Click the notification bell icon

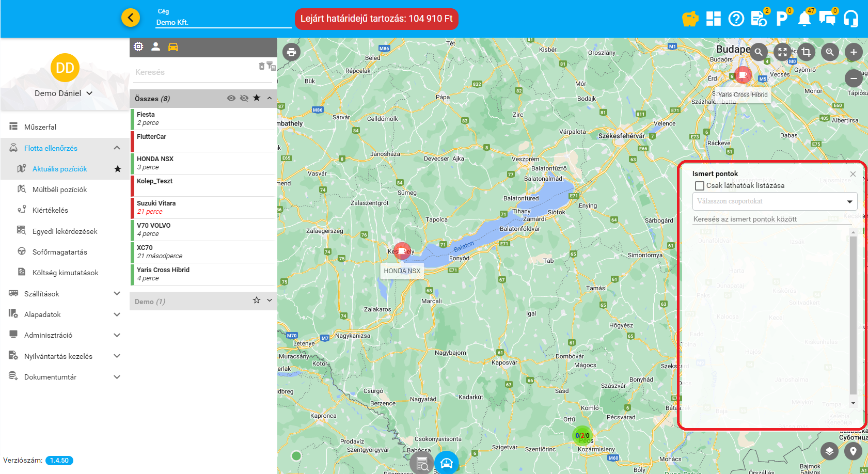click(x=804, y=19)
